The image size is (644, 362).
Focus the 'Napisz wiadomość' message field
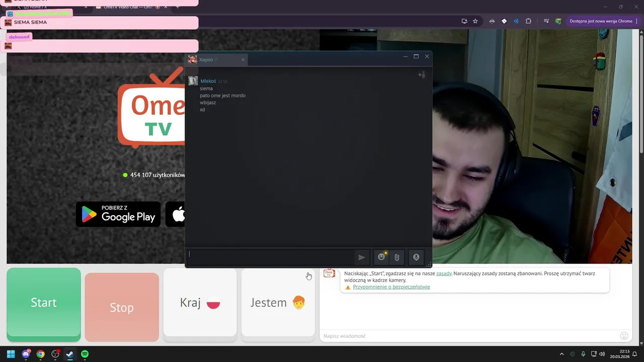pos(468,336)
